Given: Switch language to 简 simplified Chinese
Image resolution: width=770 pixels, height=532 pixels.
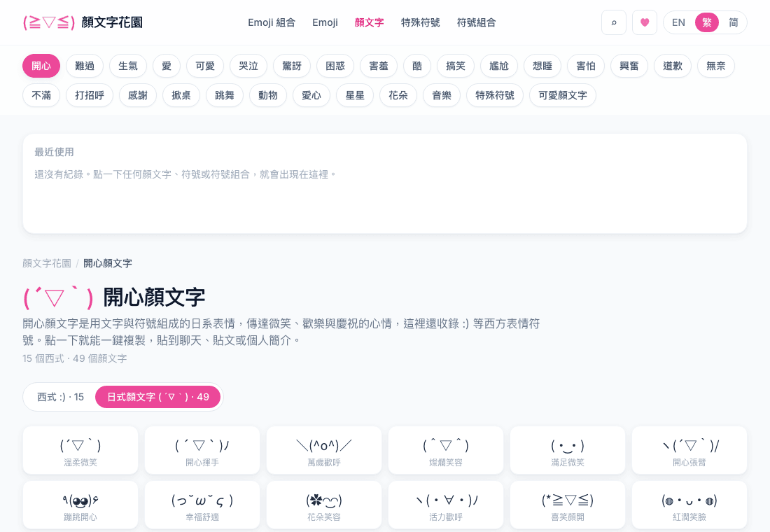Looking at the screenshot, I should (733, 22).
